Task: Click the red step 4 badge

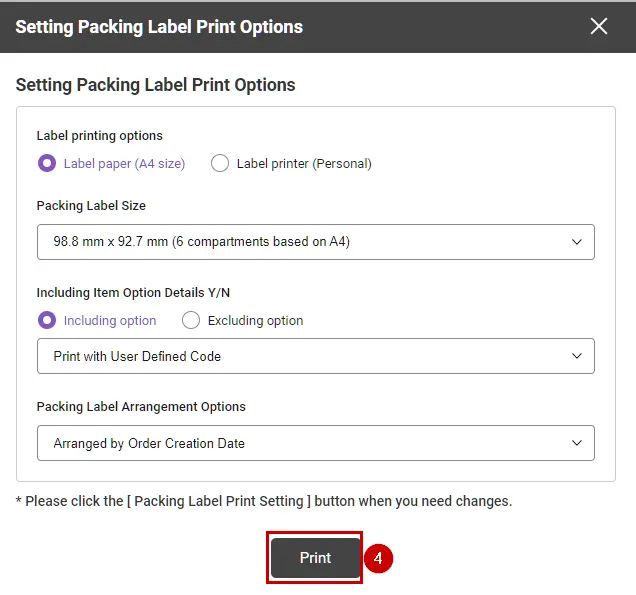Action: pyautogui.click(x=378, y=558)
